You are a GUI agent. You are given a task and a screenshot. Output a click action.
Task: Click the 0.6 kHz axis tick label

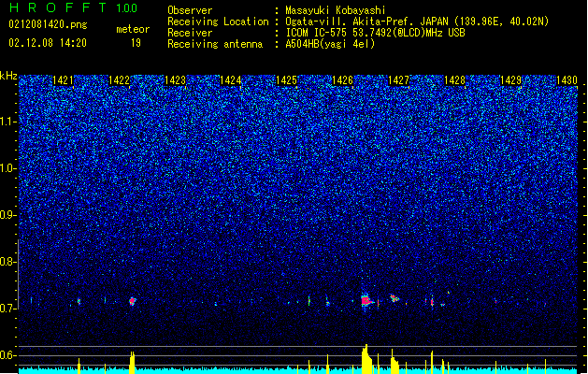point(7,355)
